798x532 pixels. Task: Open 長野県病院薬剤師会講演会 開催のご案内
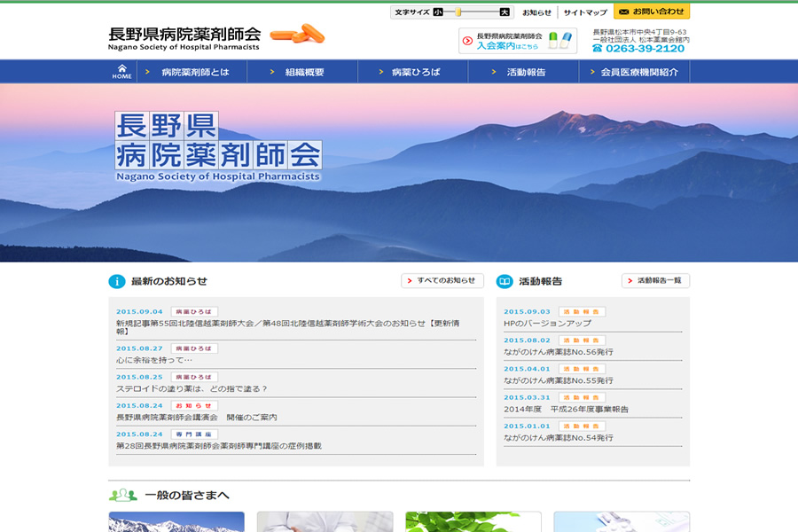coord(197,417)
